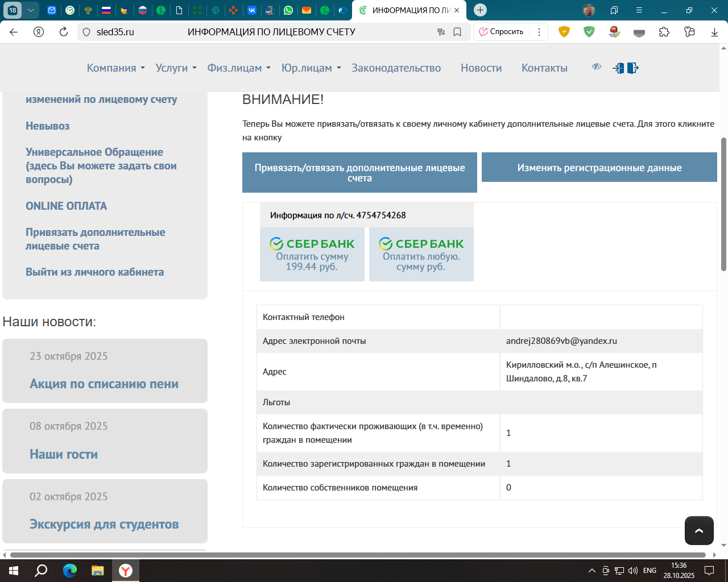728x582 pixels.
Task: Open the browser extensions puzzle icon
Action: [664, 32]
